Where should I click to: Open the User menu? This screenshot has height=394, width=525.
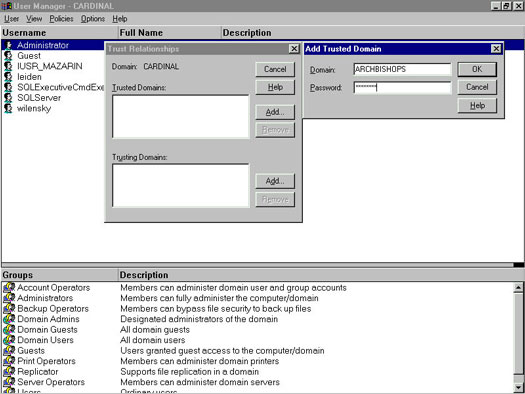pos(11,19)
